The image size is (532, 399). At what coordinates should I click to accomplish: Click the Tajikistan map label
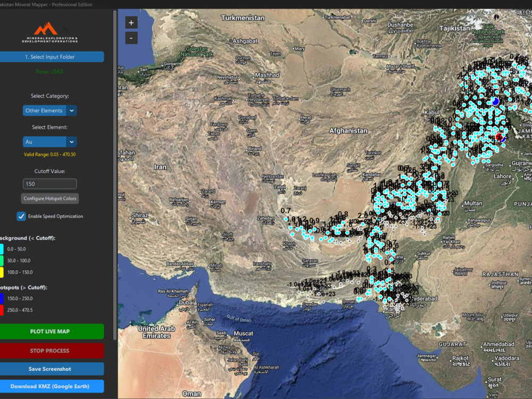click(455, 28)
